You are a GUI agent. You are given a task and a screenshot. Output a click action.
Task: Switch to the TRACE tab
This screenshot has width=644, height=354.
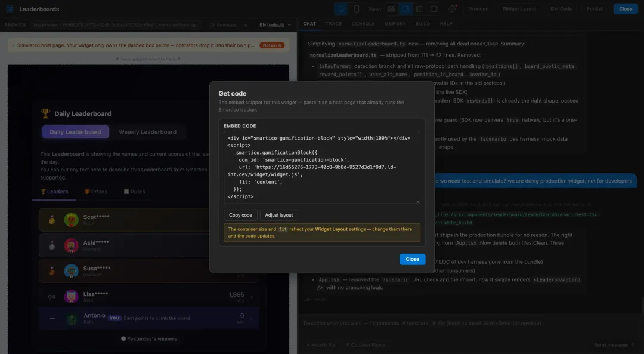333,24
